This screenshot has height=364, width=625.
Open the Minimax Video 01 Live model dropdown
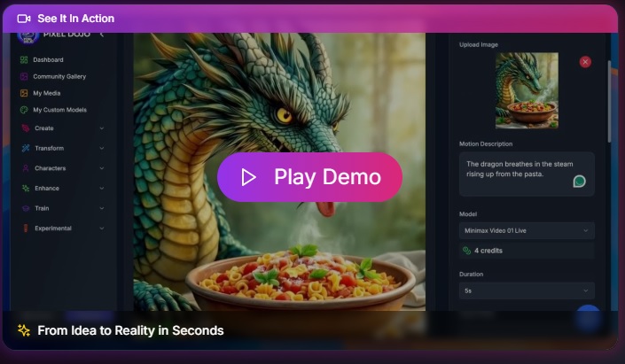[527, 231]
